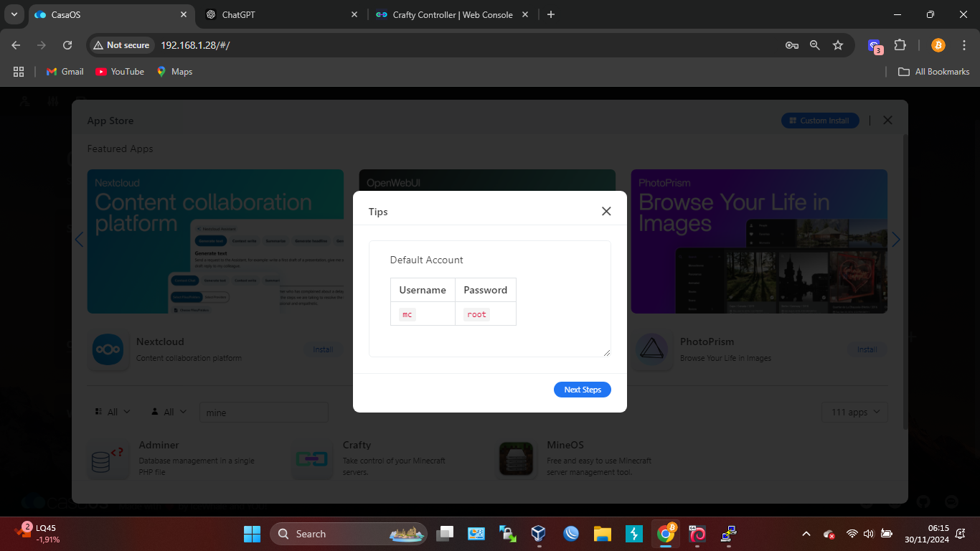The image size is (980, 551).
Task: Click the search field containing mine
Action: tap(263, 413)
